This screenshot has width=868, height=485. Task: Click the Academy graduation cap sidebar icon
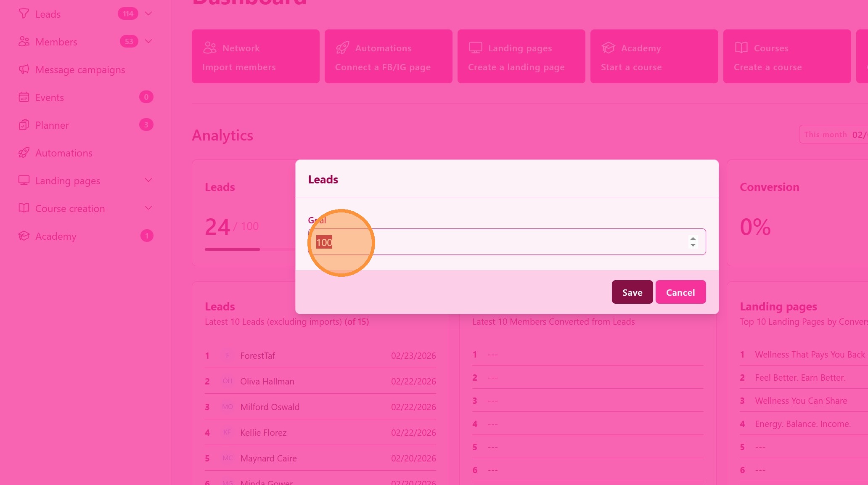pyautogui.click(x=24, y=236)
